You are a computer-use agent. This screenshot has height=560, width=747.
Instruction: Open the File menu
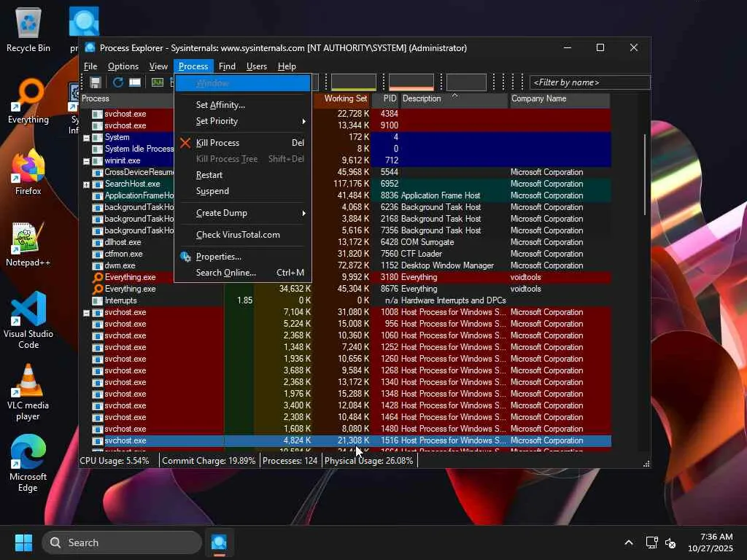[x=90, y=66]
